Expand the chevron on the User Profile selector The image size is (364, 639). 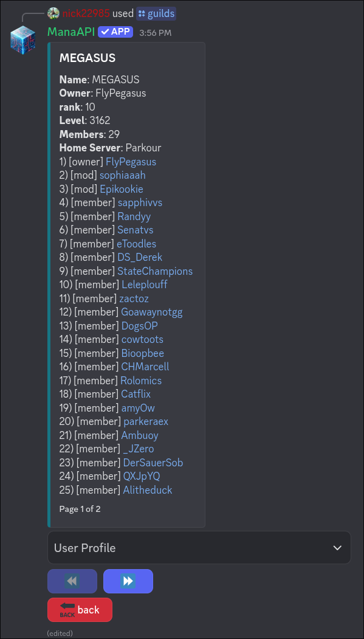337,547
